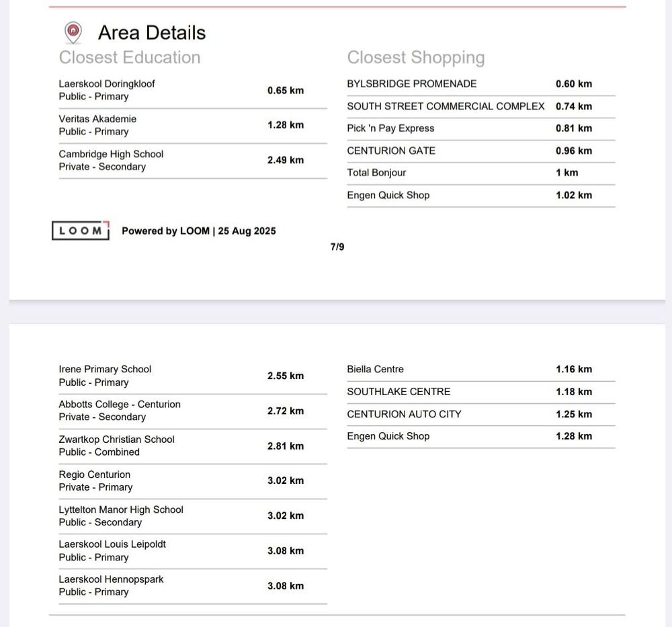672x627 pixels.
Task: Select SOUTH STREET COMMERCIAL COMPLEX entry
Action: tap(446, 106)
